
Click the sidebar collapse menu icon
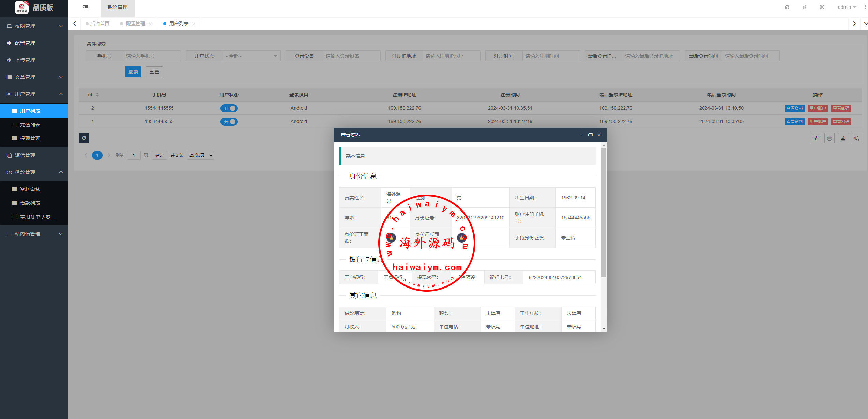coord(86,7)
